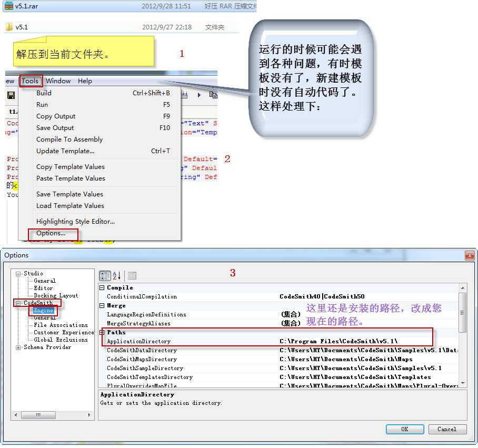Select the Engine tree item
The height and width of the screenshot is (448, 478).
(43, 310)
